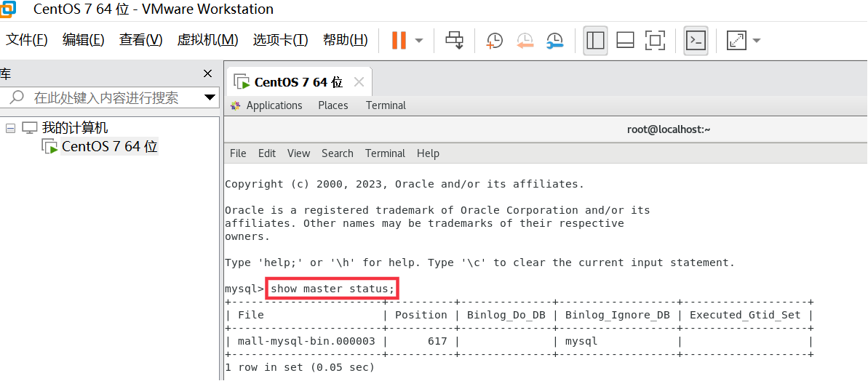Open the library search dropdown arrow
Screen dimensions: 868x381
pos(210,98)
